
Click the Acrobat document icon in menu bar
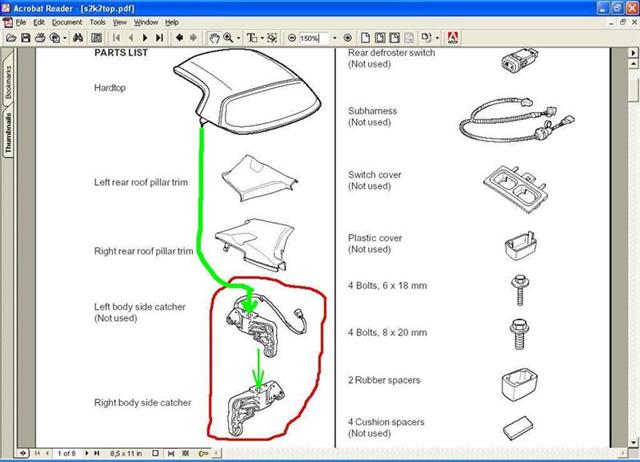8,22
